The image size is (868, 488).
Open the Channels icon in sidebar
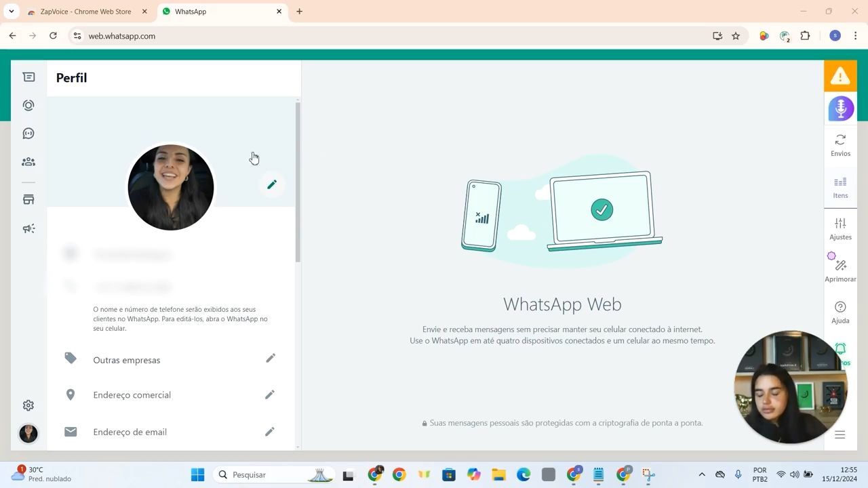28,134
